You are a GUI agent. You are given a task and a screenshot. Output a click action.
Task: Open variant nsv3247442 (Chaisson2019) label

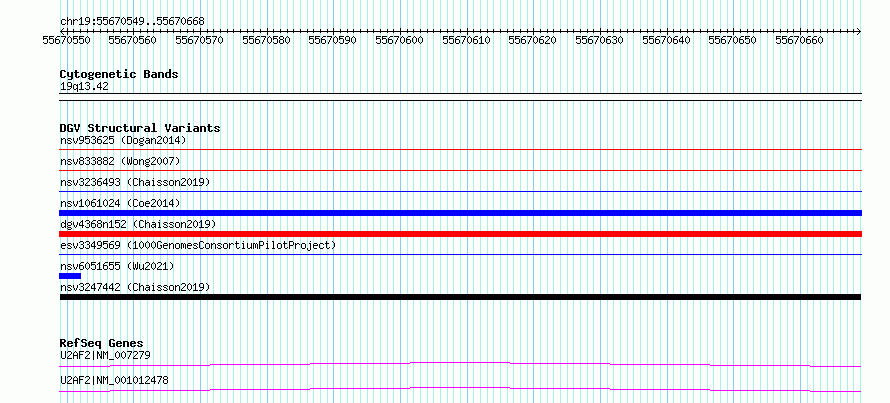(x=135, y=287)
